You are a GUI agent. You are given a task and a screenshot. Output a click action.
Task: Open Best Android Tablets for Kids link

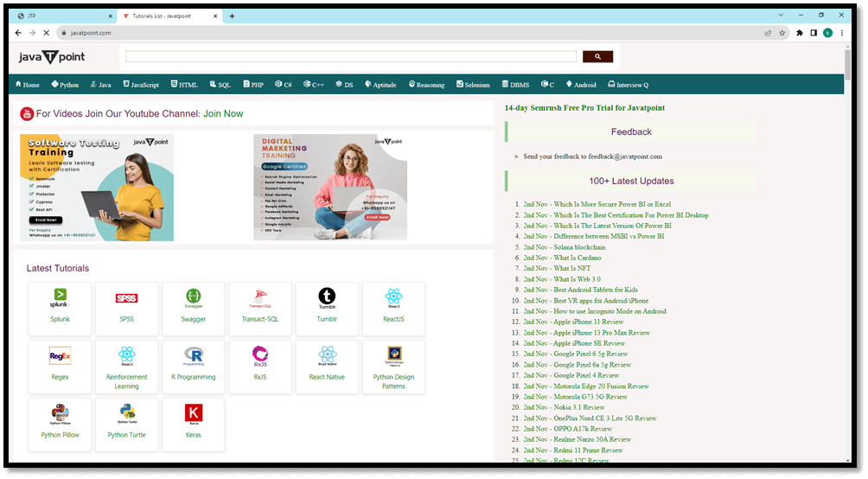pos(580,290)
